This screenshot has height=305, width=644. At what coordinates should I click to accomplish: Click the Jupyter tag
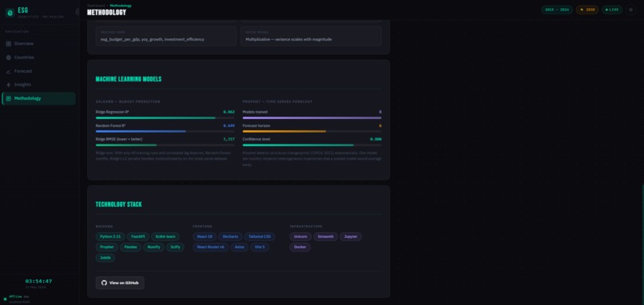[x=350, y=236]
